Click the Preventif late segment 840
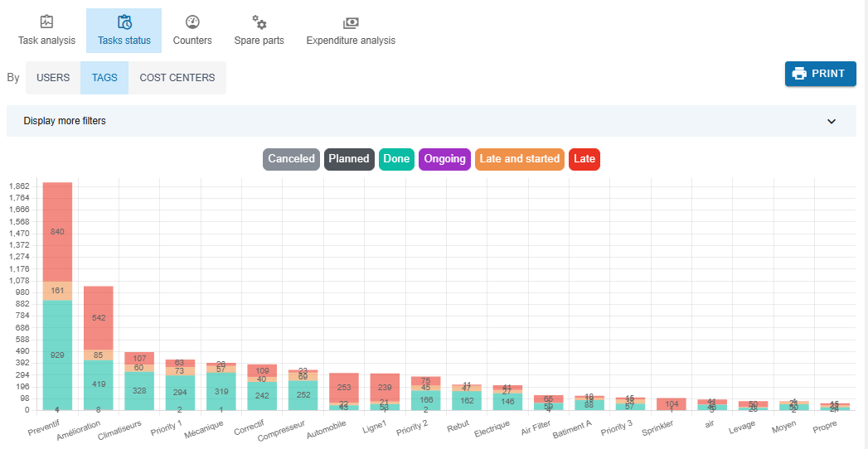The image size is (868, 449). click(x=57, y=232)
